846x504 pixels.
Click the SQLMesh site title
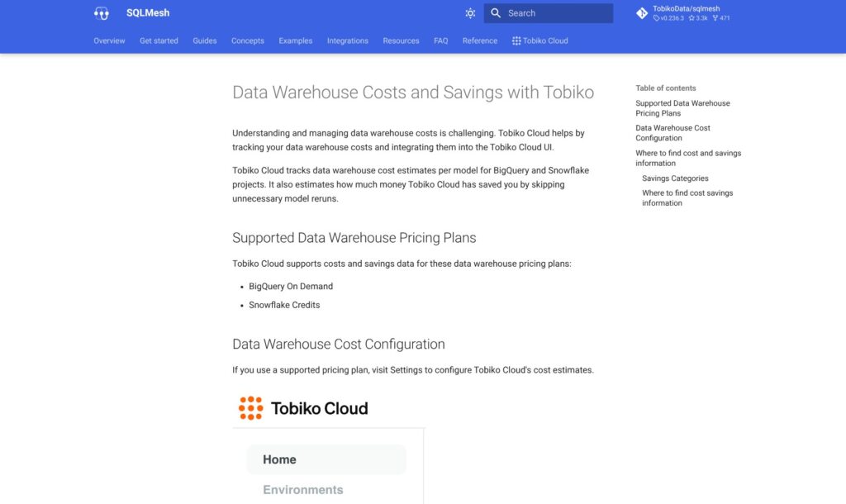click(148, 13)
